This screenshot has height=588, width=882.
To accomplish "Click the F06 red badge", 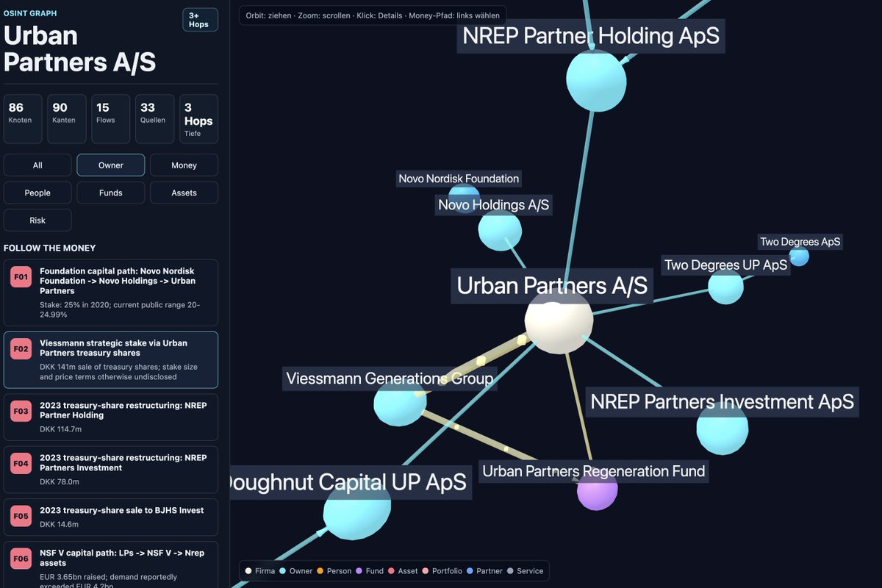I will 20,559.
